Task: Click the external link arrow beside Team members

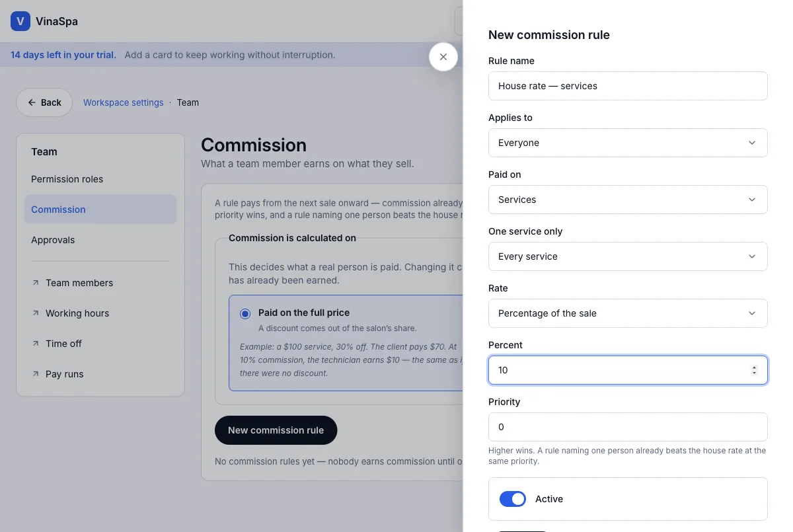Action: coord(36,283)
